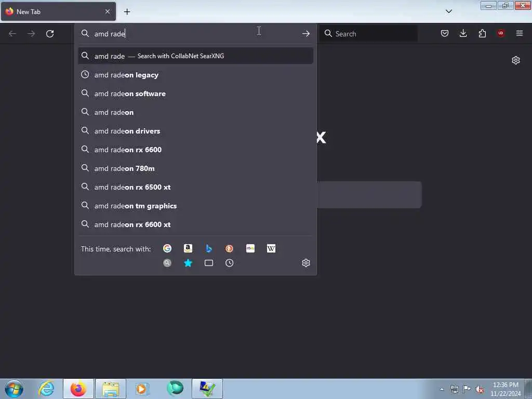Open the clock showing 12:36 PM
532x399 pixels.
click(x=506, y=389)
